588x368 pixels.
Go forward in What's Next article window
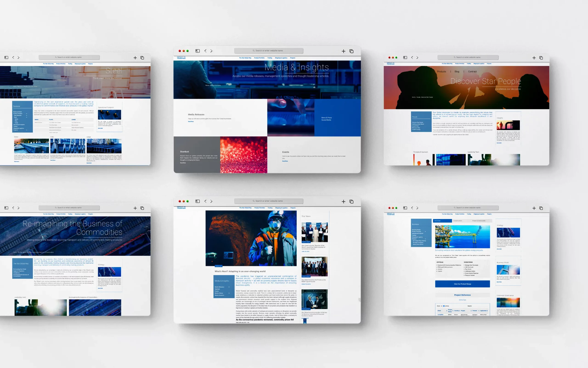point(211,201)
